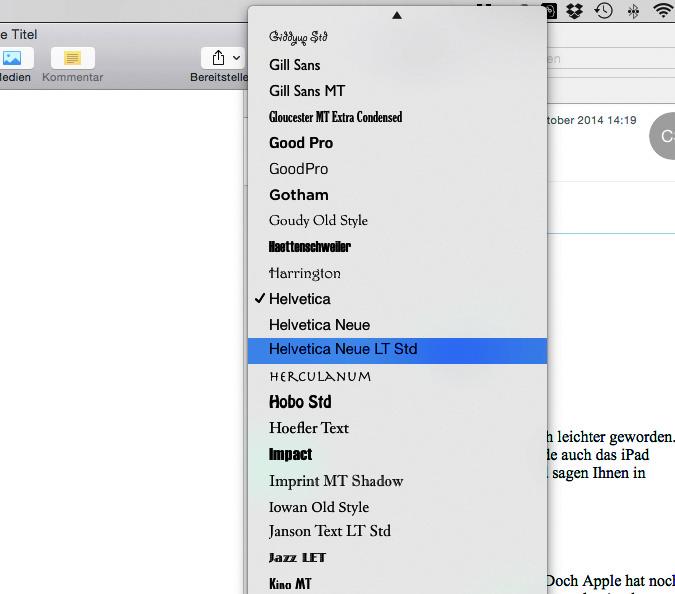Image resolution: width=675 pixels, height=594 pixels.
Task: Click the Wi-Fi menu bar icon
Action: pyautogui.click(x=663, y=10)
